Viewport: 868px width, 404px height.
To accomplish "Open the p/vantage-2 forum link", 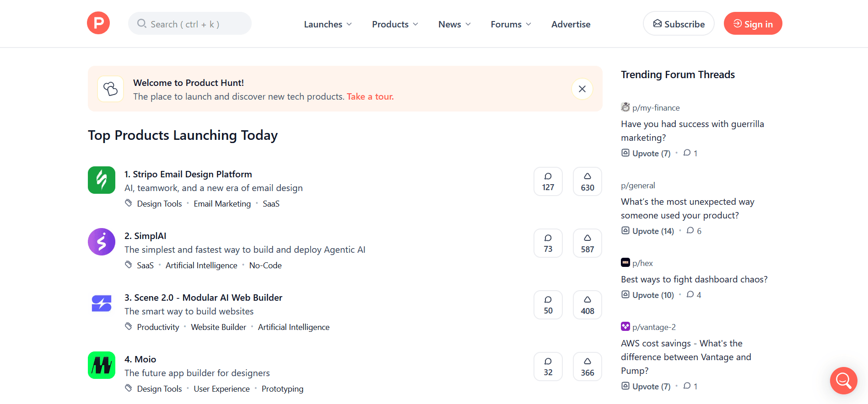I will [x=654, y=327].
